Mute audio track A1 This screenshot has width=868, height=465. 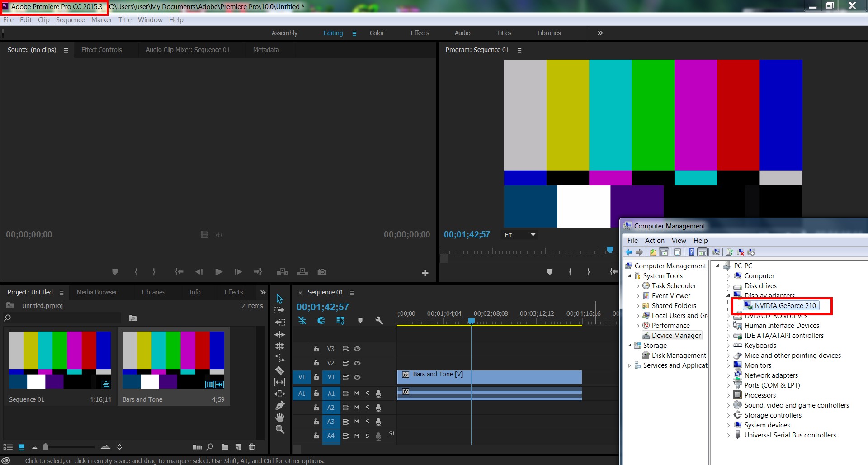pyautogui.click(x=356, y=394)
